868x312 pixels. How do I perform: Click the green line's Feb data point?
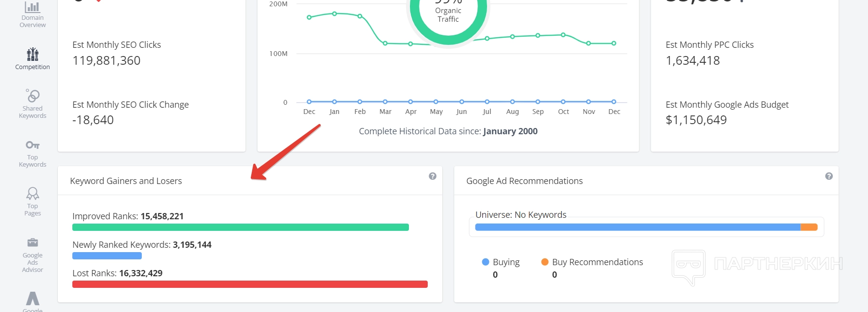[x=360, y=16]
